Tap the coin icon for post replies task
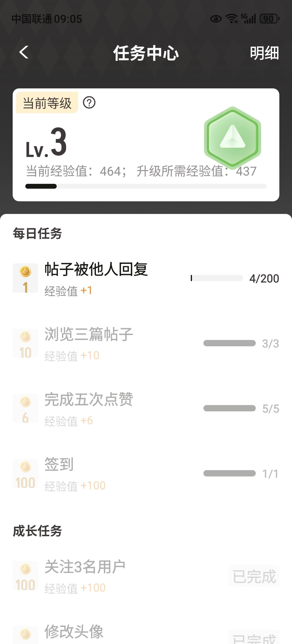The height and width of the screenshot is (644, 292). [x=25, y=278]
